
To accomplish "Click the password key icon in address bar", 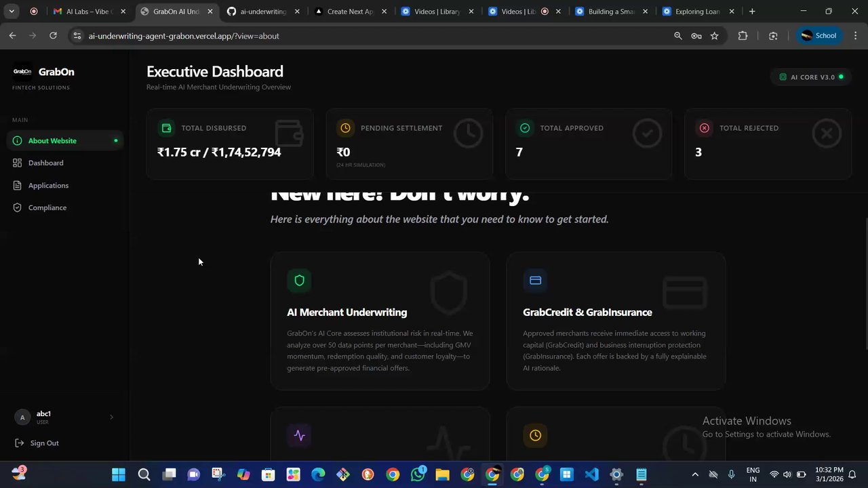I will [x=696, y=36].
